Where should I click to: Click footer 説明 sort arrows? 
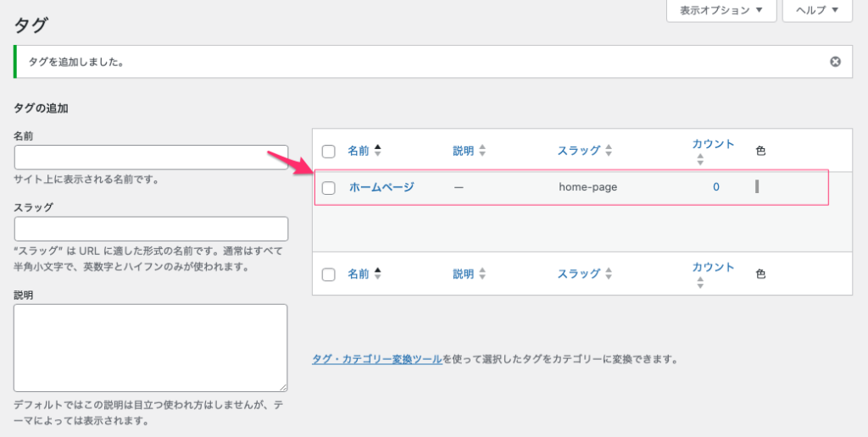pos(482,274)
